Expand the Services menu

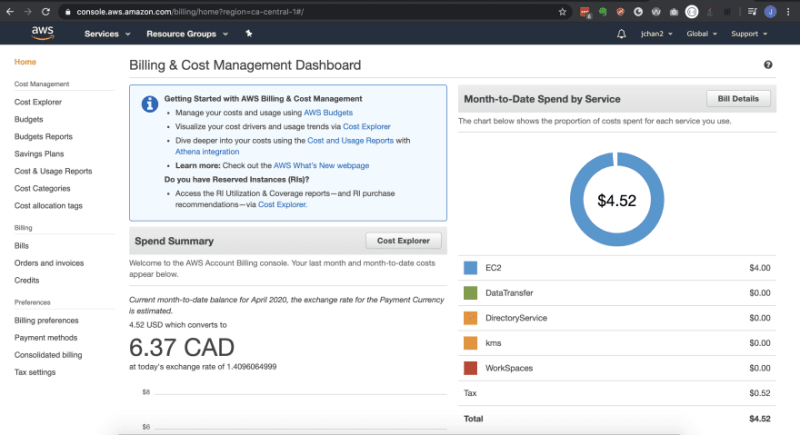107,34
